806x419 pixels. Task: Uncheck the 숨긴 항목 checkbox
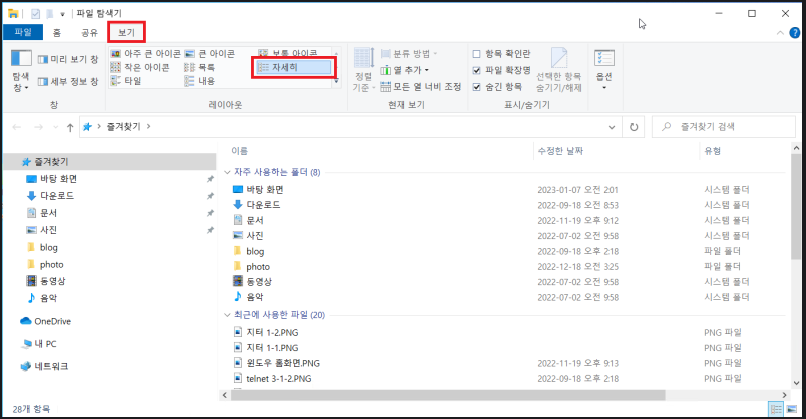pos(477,86)
